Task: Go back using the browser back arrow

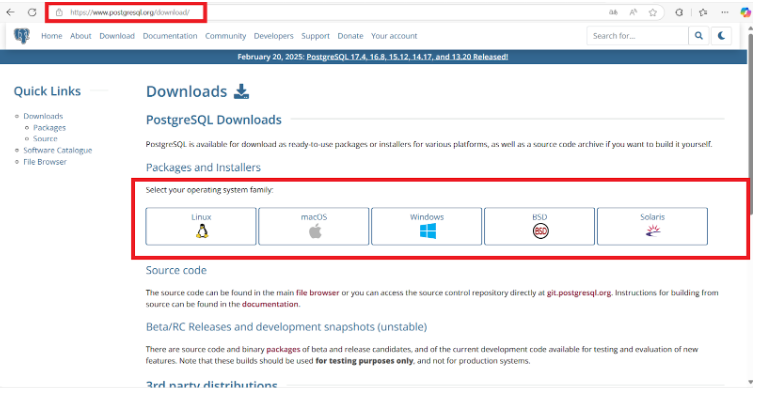Action: click(x=11, y=12)
